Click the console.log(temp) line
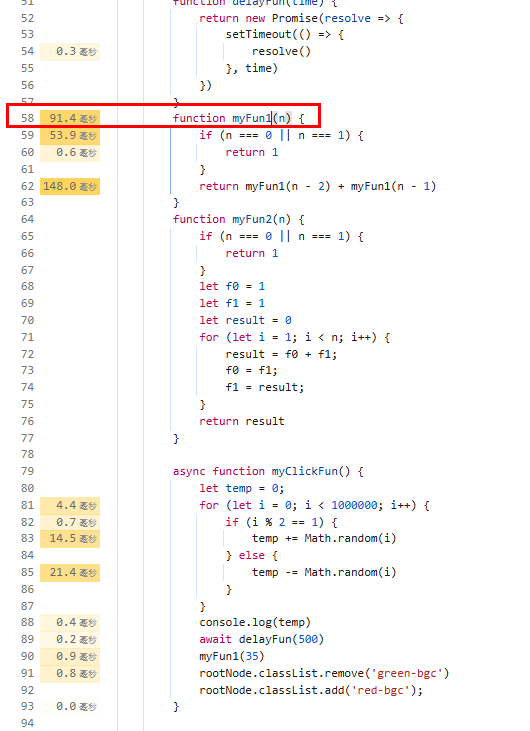530x731 pixels. (255, 622)
